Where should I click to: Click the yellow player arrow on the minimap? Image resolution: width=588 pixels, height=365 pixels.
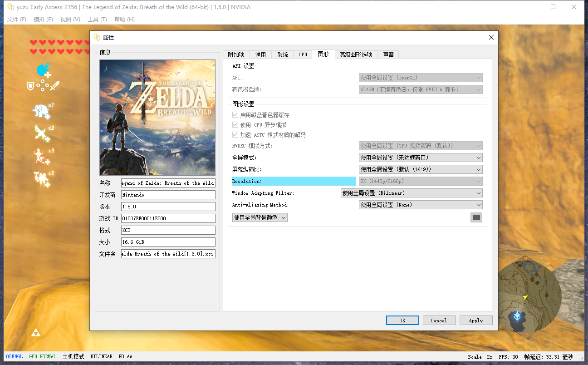click(x=525, y=297)
